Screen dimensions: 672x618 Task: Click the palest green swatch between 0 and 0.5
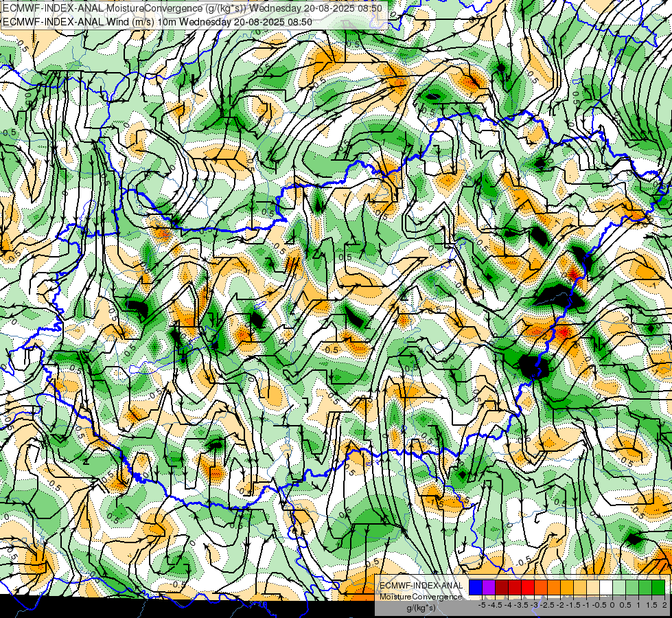(619, 588)
